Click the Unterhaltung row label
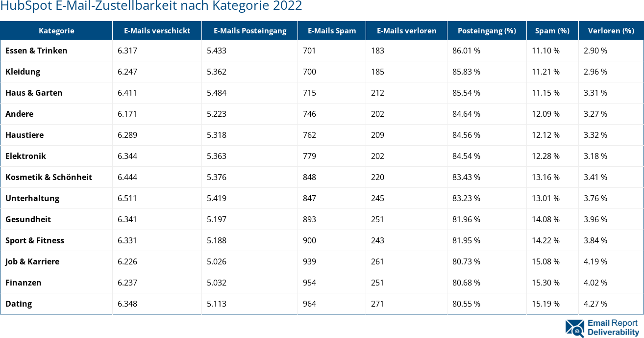The width and height of the screenshot is (644, 338). pyautogui.click(x=32, y=198)
